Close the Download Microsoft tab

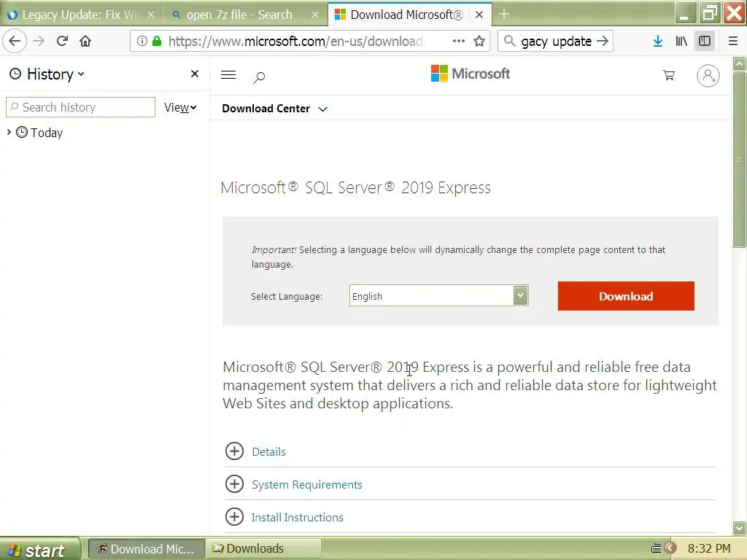[x=479, y=15]
